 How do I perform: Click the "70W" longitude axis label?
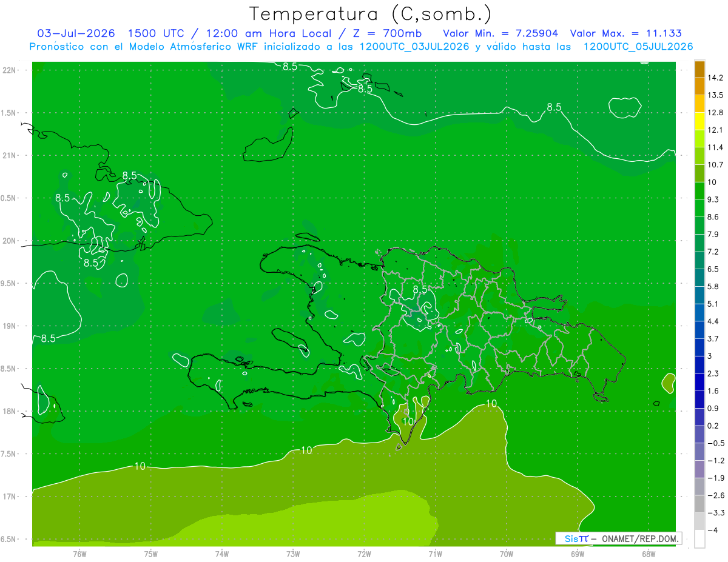(x=507, y=554)
